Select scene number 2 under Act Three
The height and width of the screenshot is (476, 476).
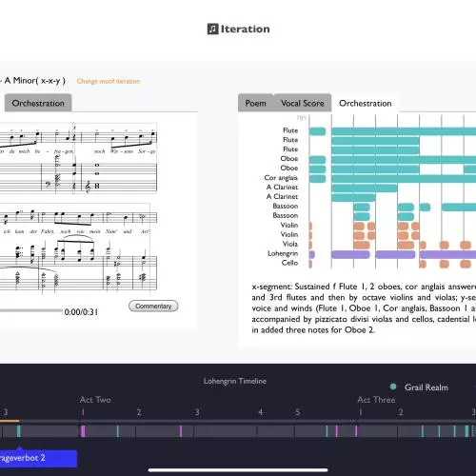tap(401, 412)
